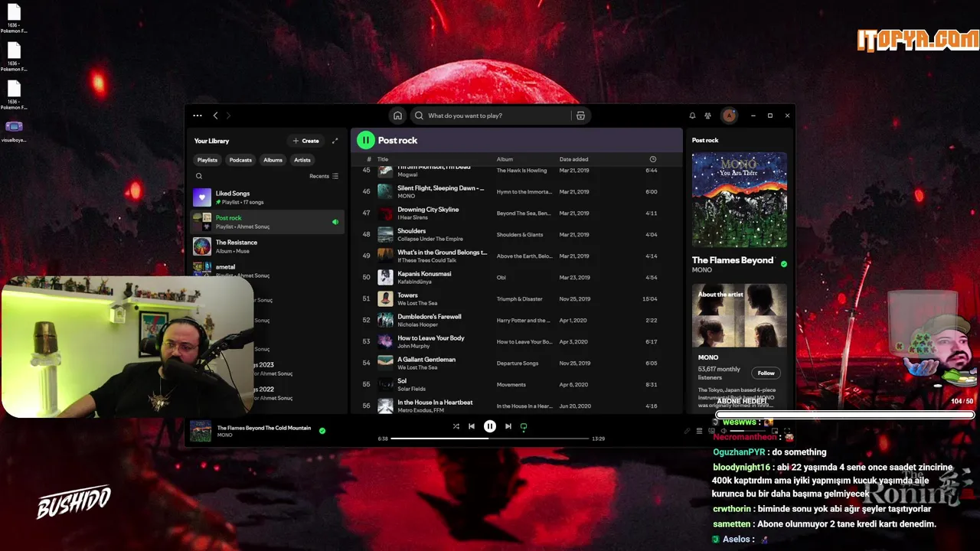Filter library by Albums
Viewport: 980px width, 551px height.
point(273,160)
